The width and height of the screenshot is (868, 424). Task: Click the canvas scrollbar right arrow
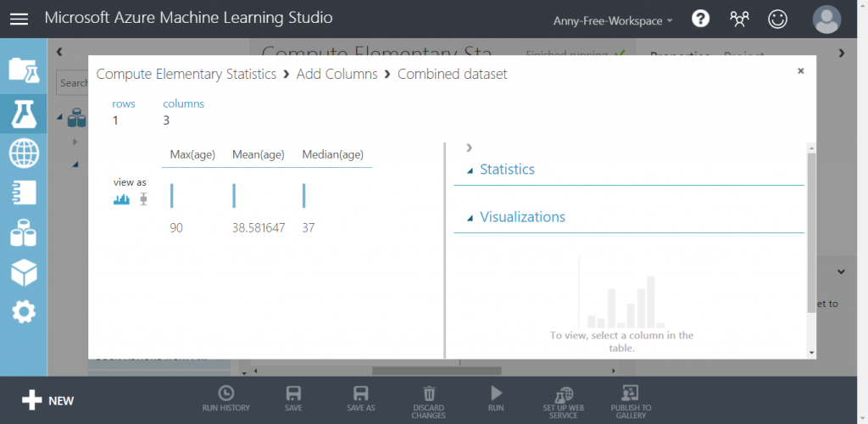614,371
